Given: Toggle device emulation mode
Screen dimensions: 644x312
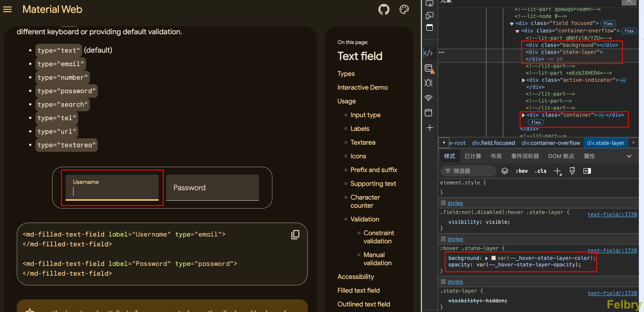Looking at the screenshot, I should (429, 16).
